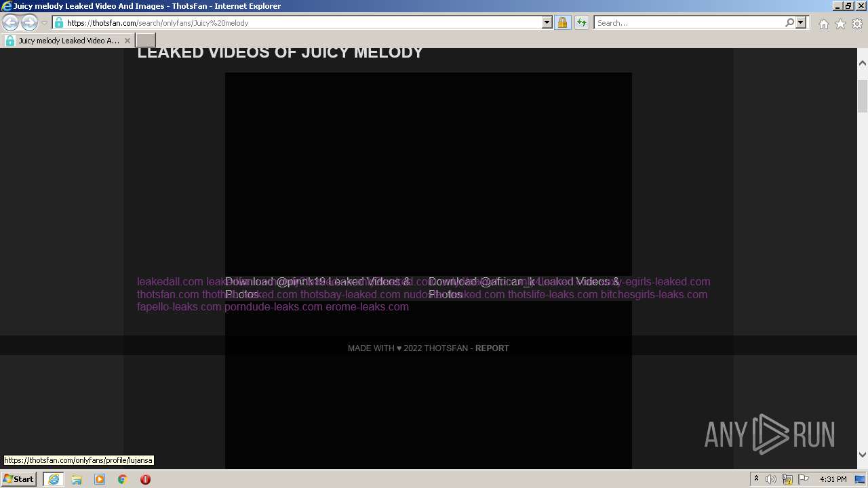This screenshot has height=488, width=868.
Task: Click the magnifier search icon
Action: point(789,22)
